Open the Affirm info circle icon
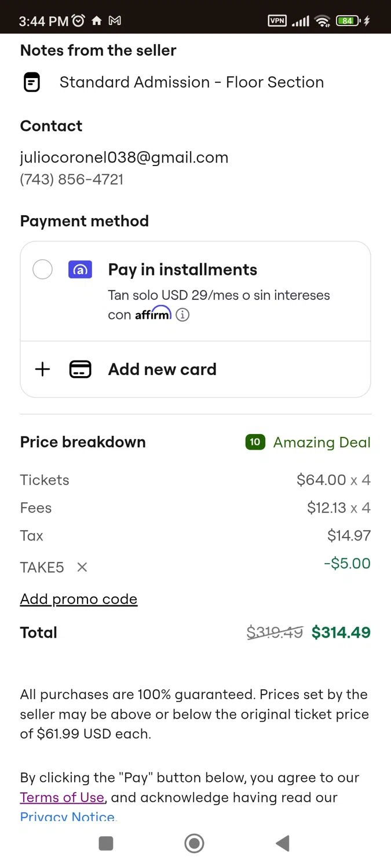This screenshot has height=868, width=391. 182,315
